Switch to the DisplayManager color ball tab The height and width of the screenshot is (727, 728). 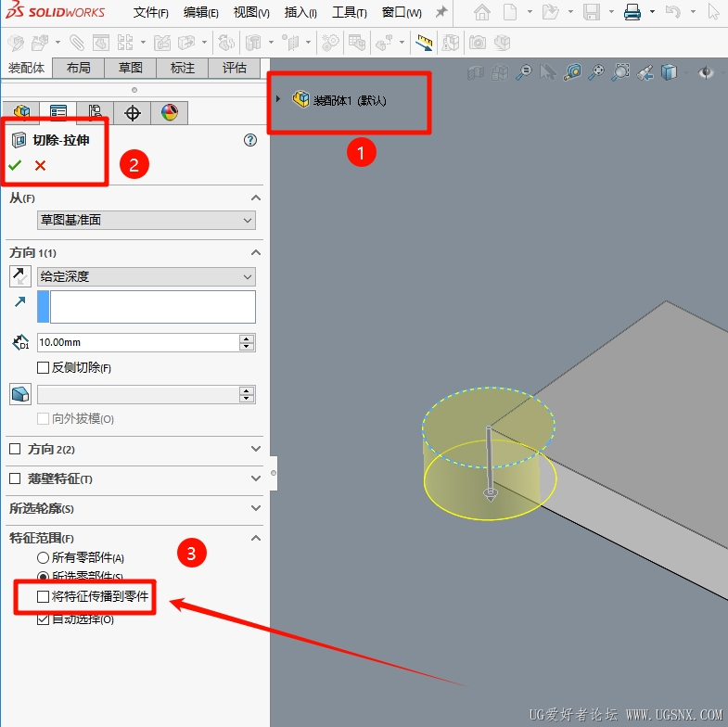coord(170,112)
